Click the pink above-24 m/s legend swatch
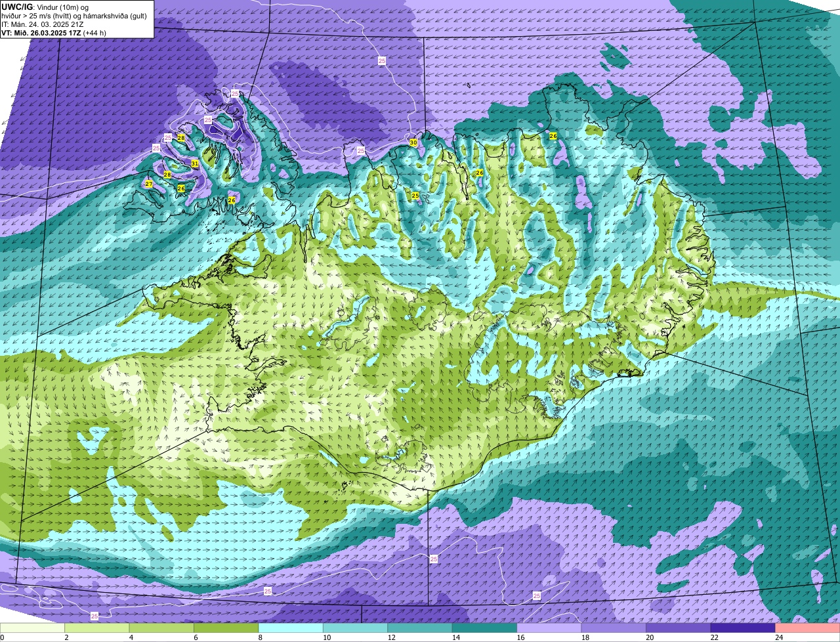The width and height of the screenshot is (840, 642). (808, 628)
